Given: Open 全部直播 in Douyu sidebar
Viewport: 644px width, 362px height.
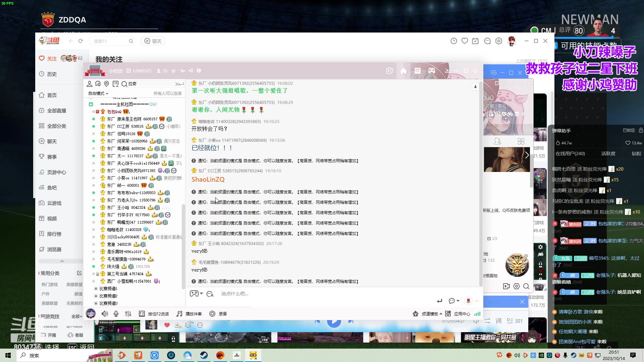Looking at the screenshot, I should (x=53, y=111).
